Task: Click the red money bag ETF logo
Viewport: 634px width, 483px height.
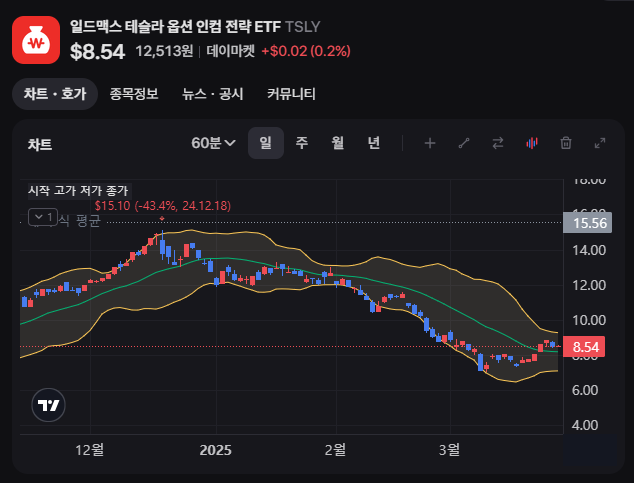Action: click(36, 40)
